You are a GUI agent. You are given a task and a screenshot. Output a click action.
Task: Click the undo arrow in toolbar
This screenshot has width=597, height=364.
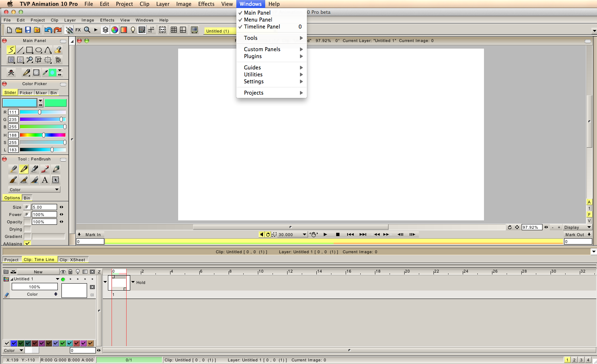(x=48, y=30)
